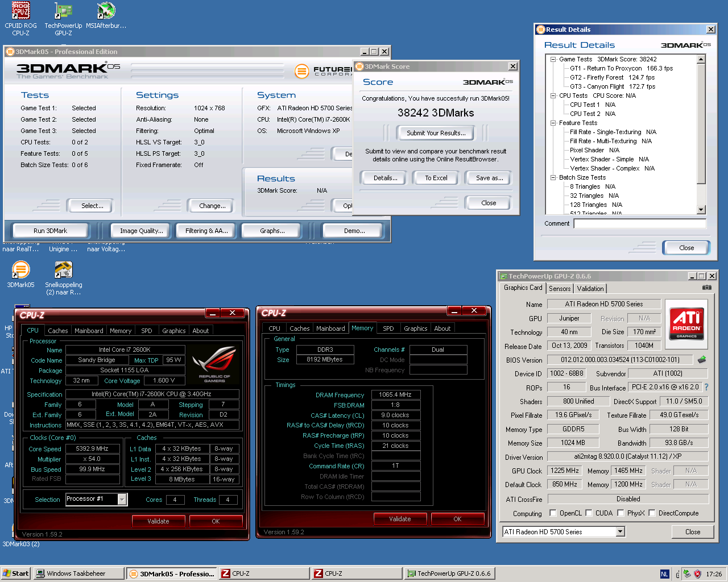Screen dimensions: 728x582
Task: Click Submit Your Results in the score dialog
Action: [x=436, y=133]
